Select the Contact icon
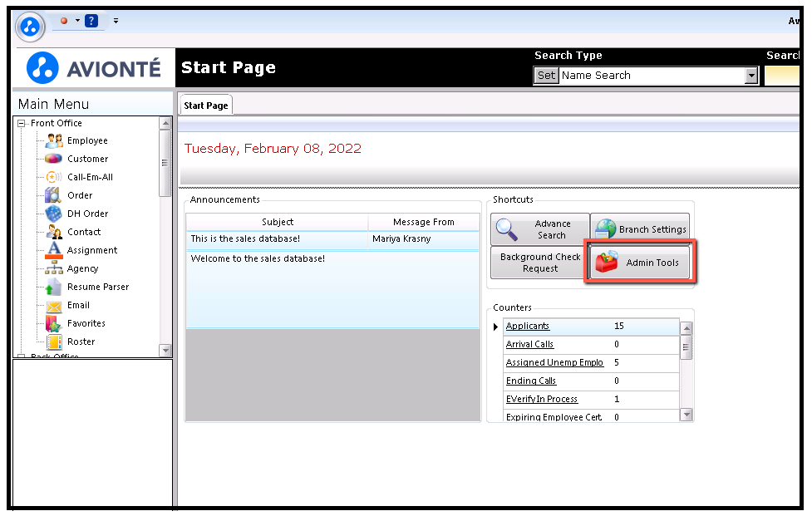 [54, 232]
